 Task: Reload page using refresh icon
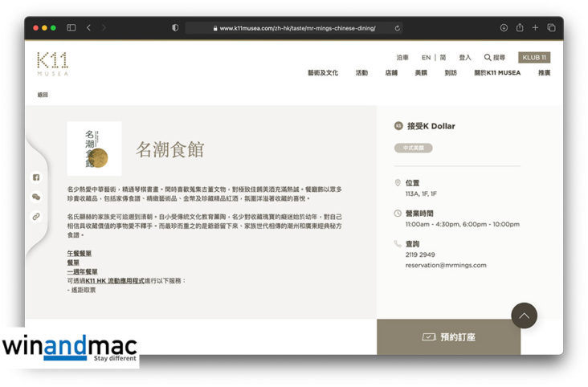pos(397,27)
